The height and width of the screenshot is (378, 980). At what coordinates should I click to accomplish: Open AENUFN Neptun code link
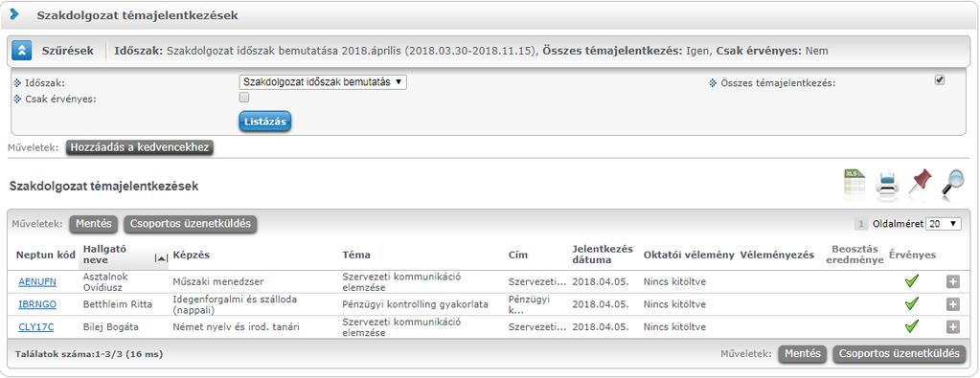37,281
